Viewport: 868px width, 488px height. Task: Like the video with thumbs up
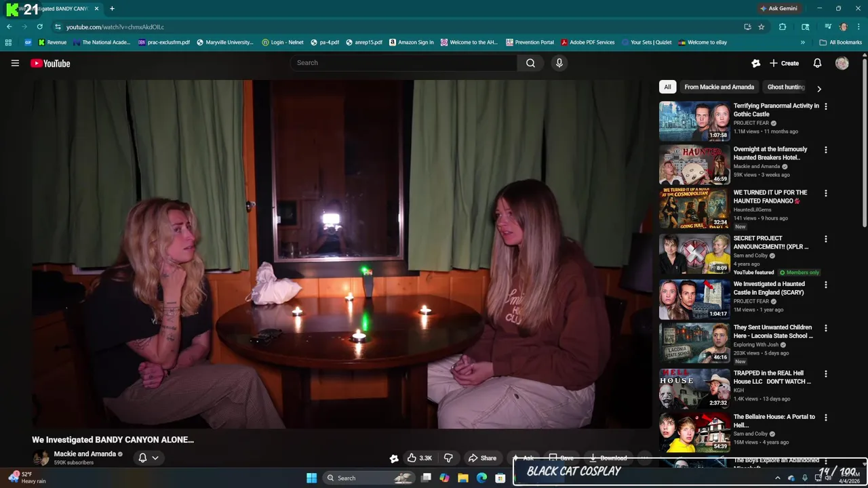click(x=419, y=458)
